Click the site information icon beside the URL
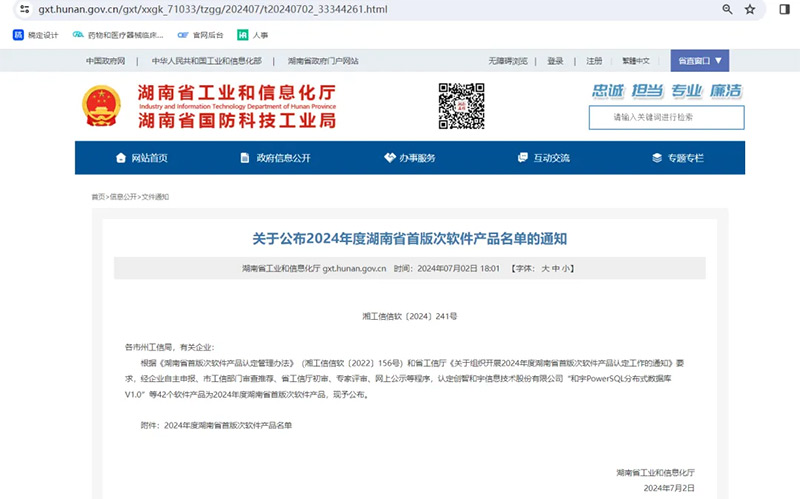This screenshot has width=800, height=499. (x=24, y=9)
